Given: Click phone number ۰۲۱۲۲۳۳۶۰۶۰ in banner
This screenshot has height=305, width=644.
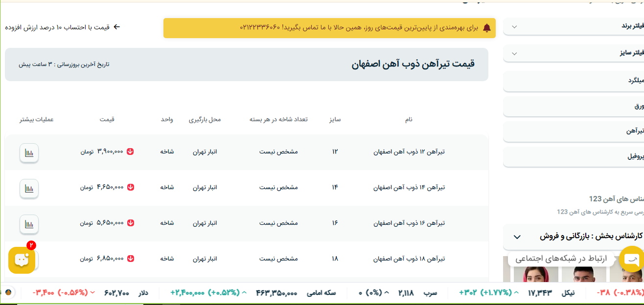Looking at the screenshot, I should point(260,28).
